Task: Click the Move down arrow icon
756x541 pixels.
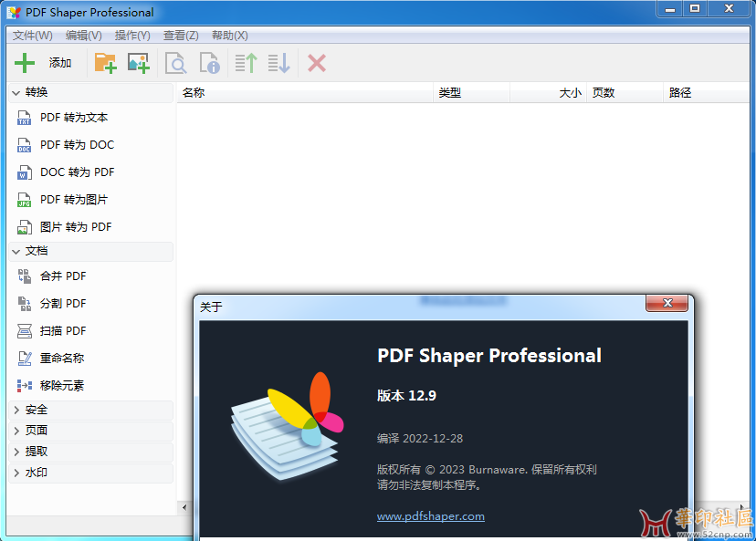Action: (279, 63)
